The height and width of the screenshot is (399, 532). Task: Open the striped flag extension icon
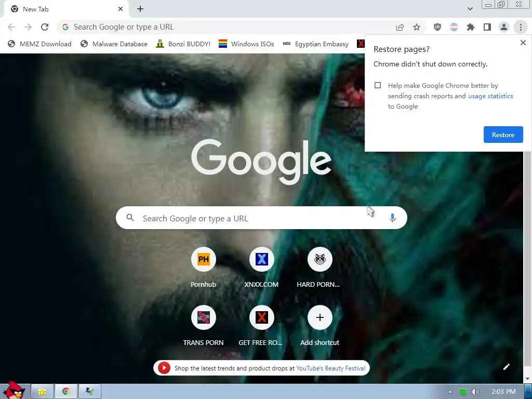(454, 27)
